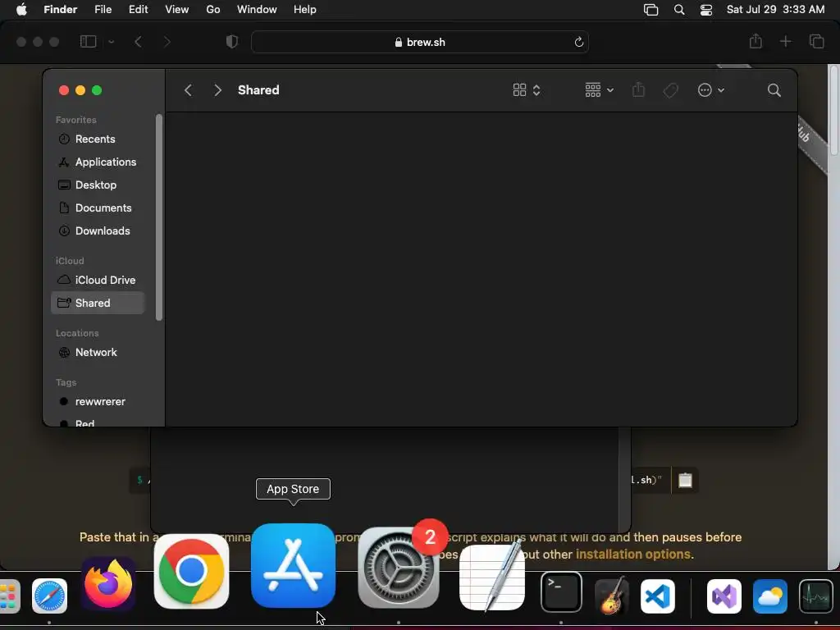The height and width of the screenshot is (630, 840).
Task: Open the Help menu
Action: click(305, 10)
